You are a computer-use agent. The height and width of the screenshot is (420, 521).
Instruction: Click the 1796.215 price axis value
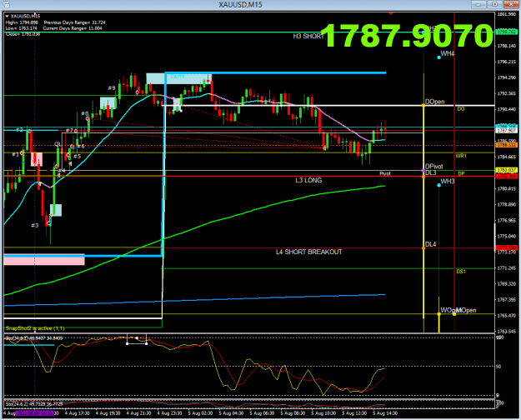(x=507, y=62)
